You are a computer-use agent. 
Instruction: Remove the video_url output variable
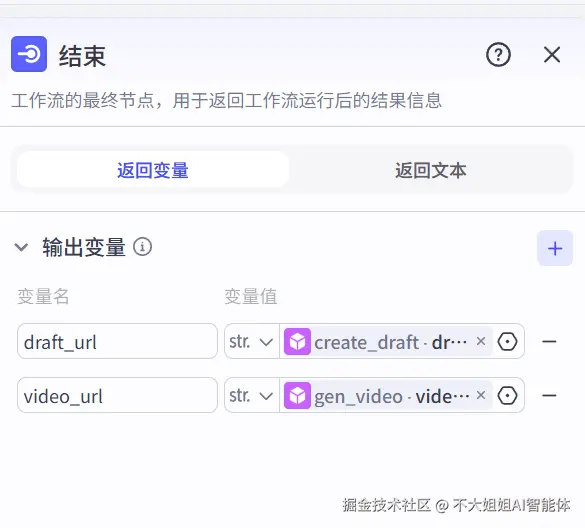(x=549, y=396)
